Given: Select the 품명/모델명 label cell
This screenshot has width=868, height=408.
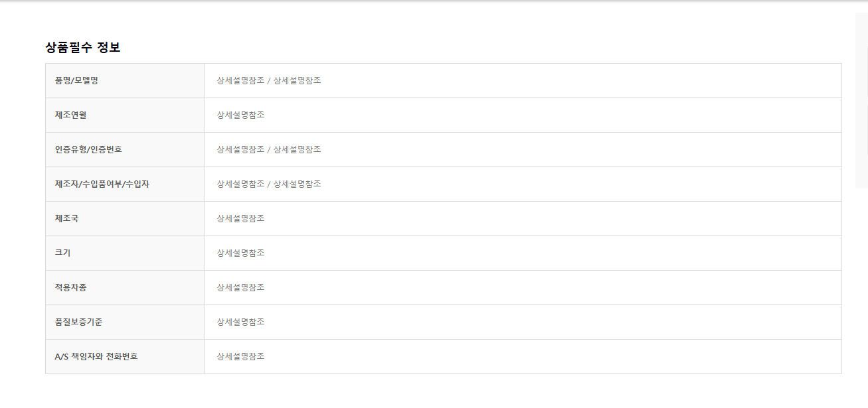Looking at the screenshot, I should point(125,81).
